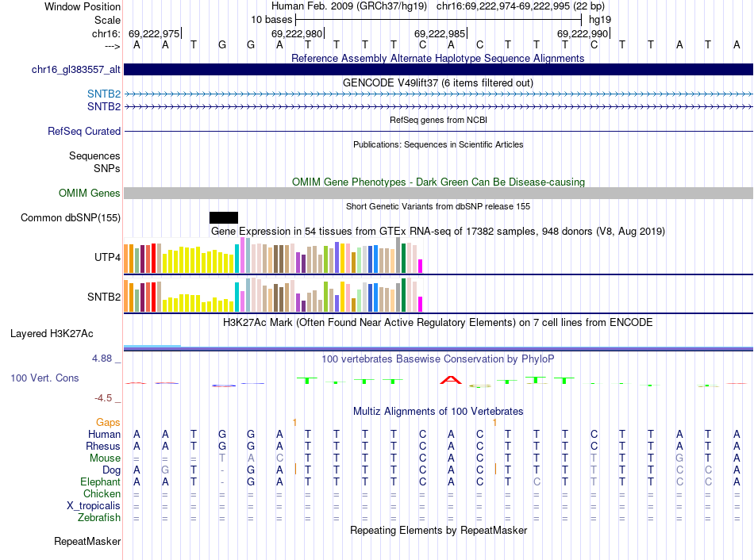Click the gray OMIM Genes bar
Viewport: 754px width, 560px height.
coord(438,194)
